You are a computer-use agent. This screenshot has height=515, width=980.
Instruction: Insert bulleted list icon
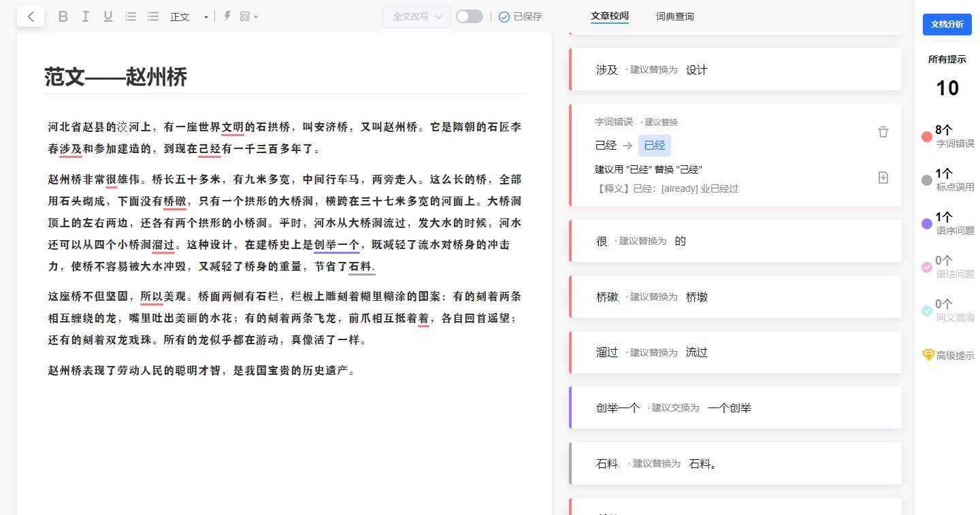pos(153,16)
